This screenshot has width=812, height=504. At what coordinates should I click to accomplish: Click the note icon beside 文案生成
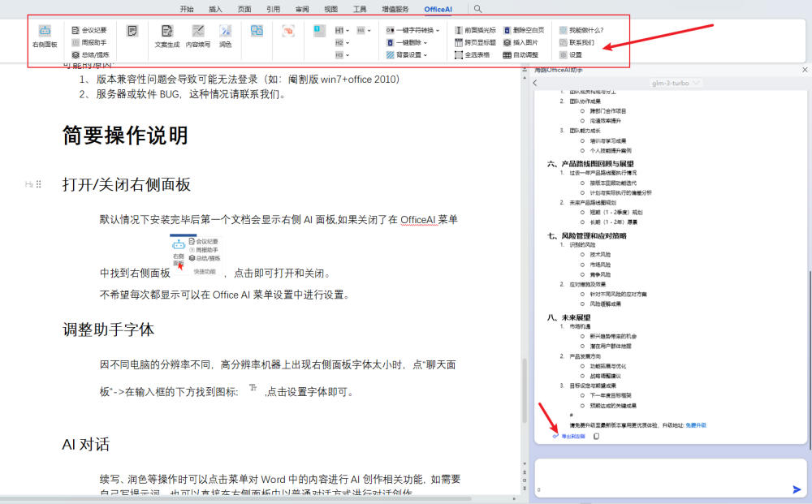(x=132, y=31)
